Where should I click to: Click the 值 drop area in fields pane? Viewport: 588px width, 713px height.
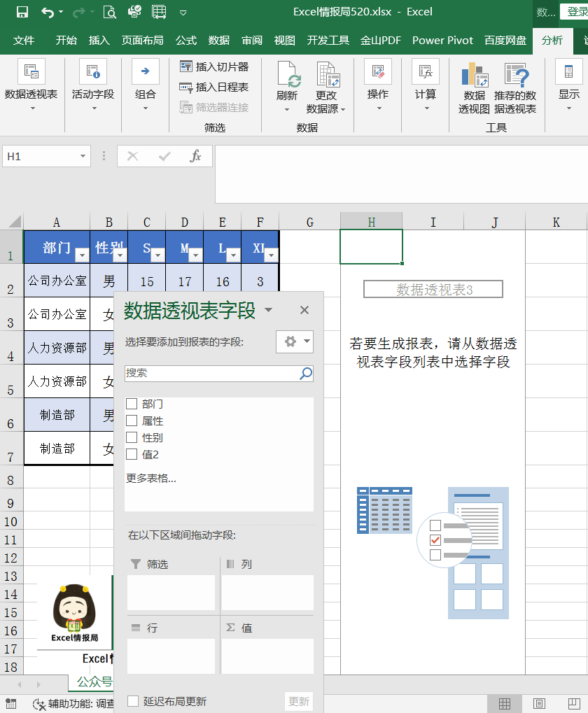pos(267,656)
